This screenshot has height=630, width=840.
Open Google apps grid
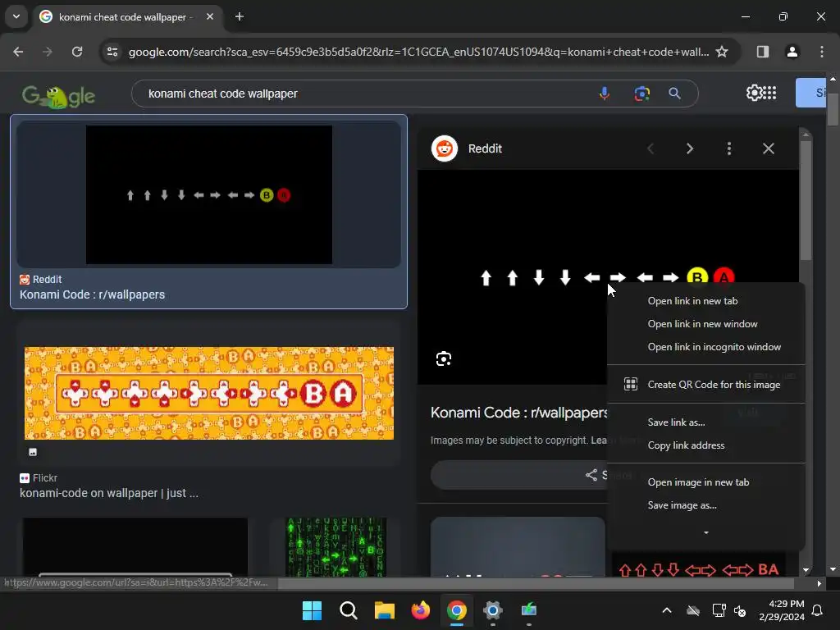769,93
